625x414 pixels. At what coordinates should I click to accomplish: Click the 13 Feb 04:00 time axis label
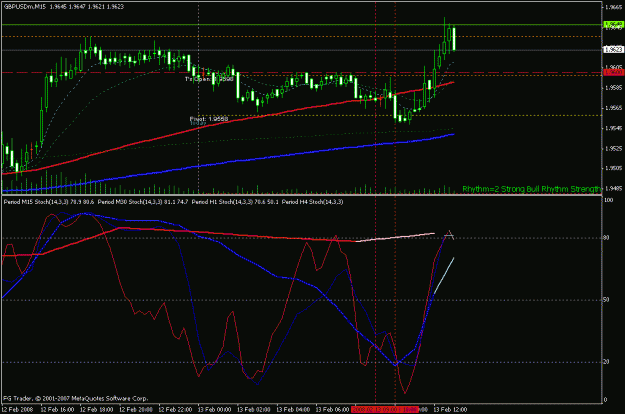(293, 409)
